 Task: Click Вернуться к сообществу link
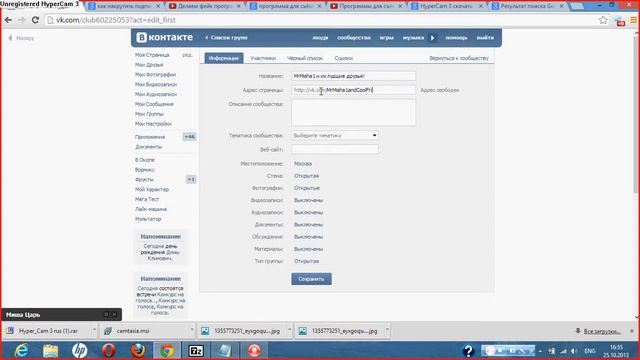point(459,58)
